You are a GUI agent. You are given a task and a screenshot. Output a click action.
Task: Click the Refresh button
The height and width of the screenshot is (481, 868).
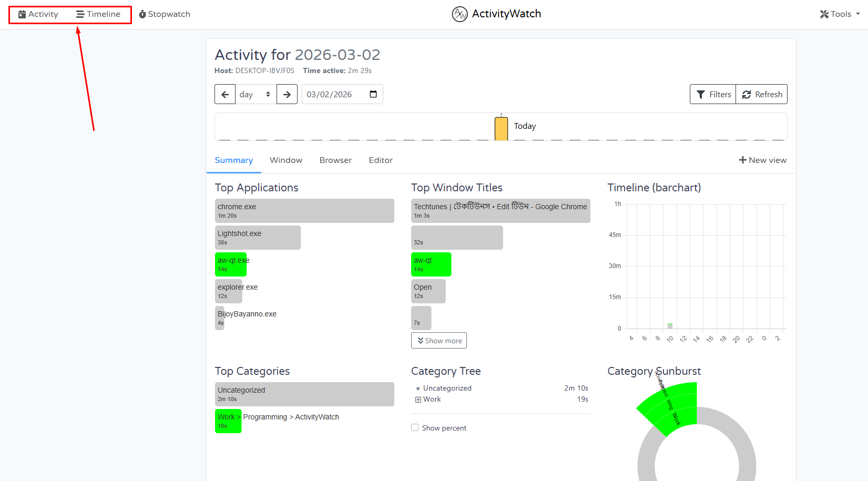(x=762, y=95)
